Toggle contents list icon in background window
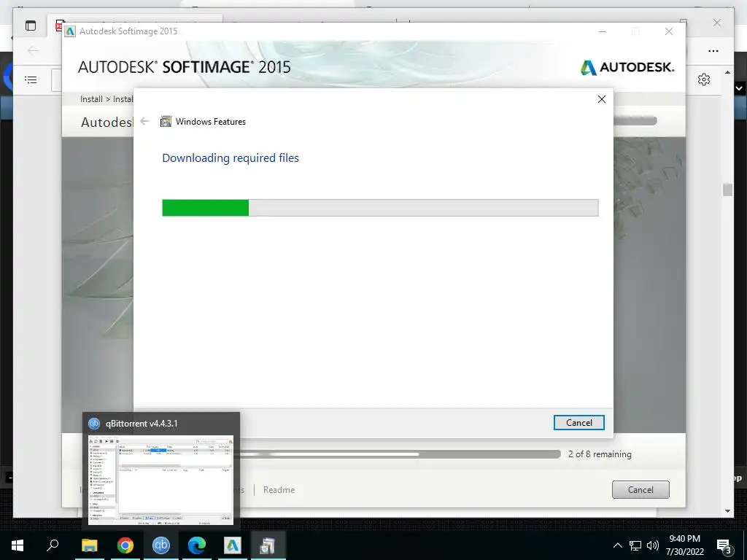The height and width of the screenshot is (560, 747). [x=31, y=79]
